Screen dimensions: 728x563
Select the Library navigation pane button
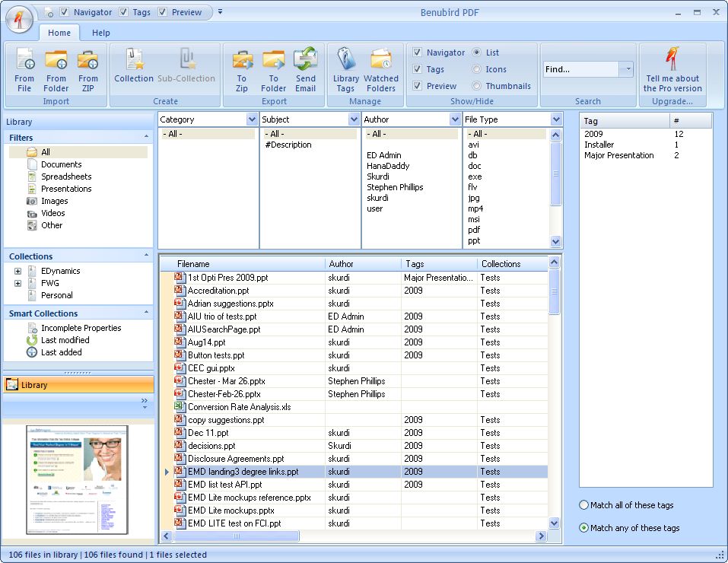tap(78, 385)
